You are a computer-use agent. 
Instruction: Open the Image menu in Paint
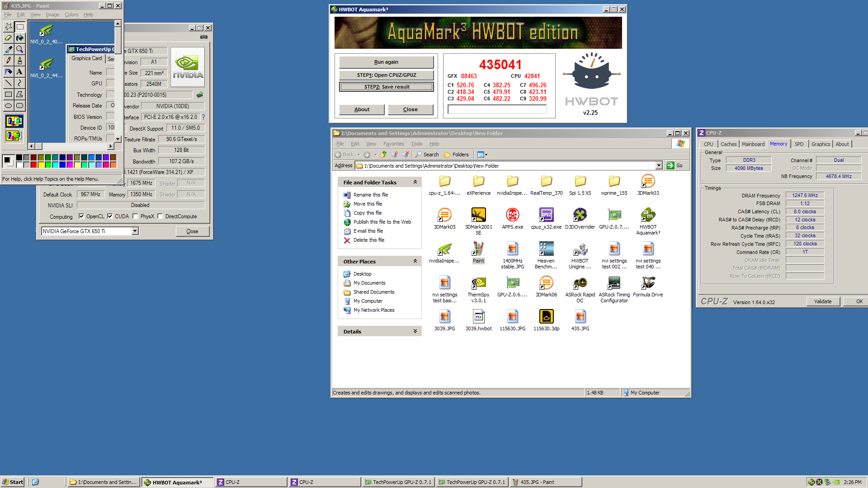pyautogui.click(x=52, y=14)
